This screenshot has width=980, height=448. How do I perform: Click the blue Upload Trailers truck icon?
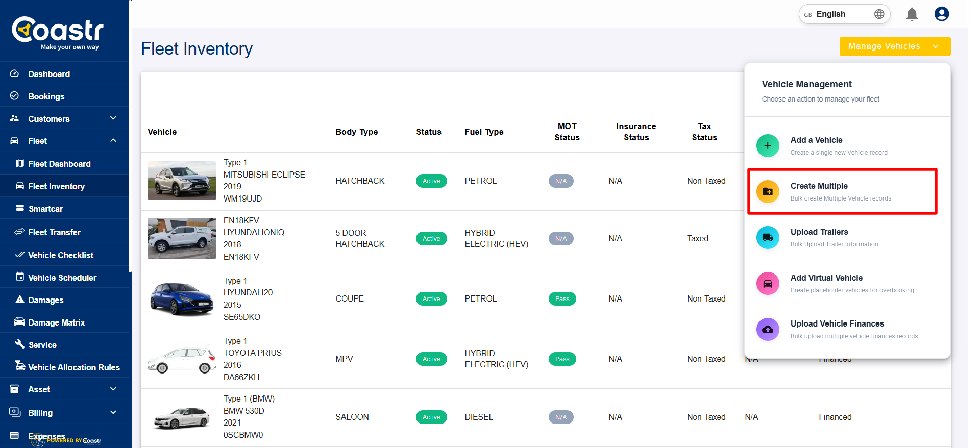pyautogui.click(x=768, y=238)
